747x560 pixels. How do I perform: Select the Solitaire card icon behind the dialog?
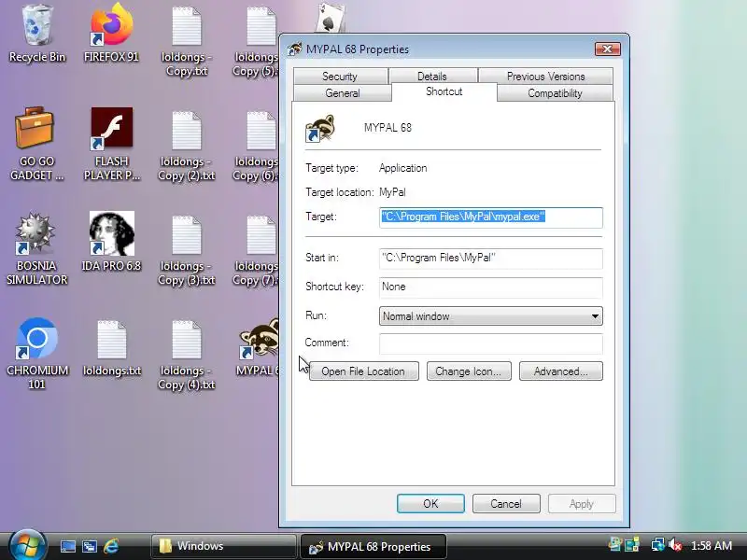(330, 18)
